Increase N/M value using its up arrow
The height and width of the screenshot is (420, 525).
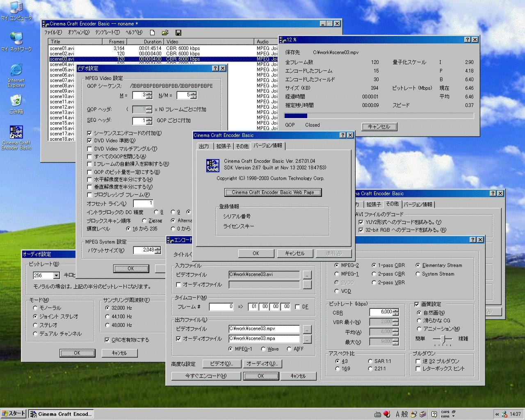click(194, 94)
